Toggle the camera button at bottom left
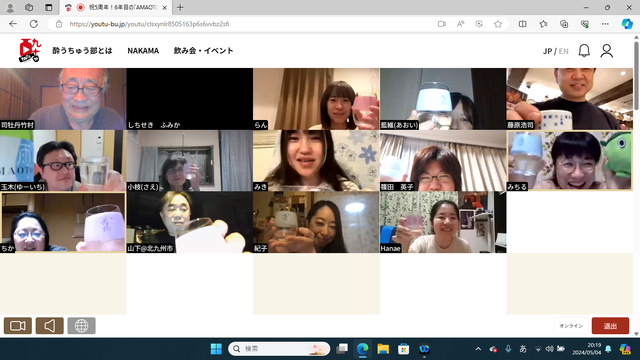Viewport: 640px width, 360px height. (18, 326)
